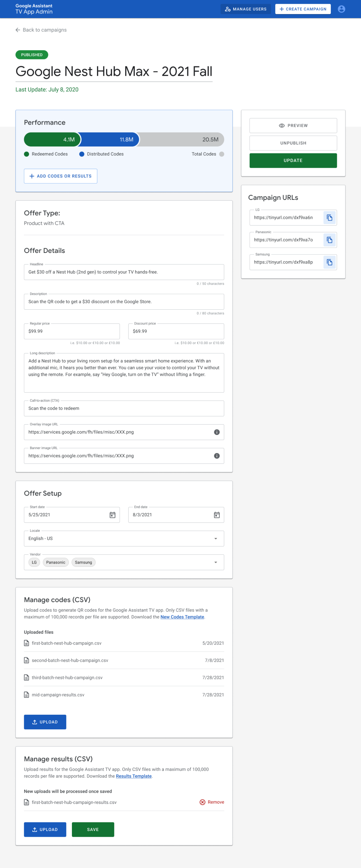Unpublish the campaign
Image resolution: width=361 pixels, height=868 pixels.
293,143
